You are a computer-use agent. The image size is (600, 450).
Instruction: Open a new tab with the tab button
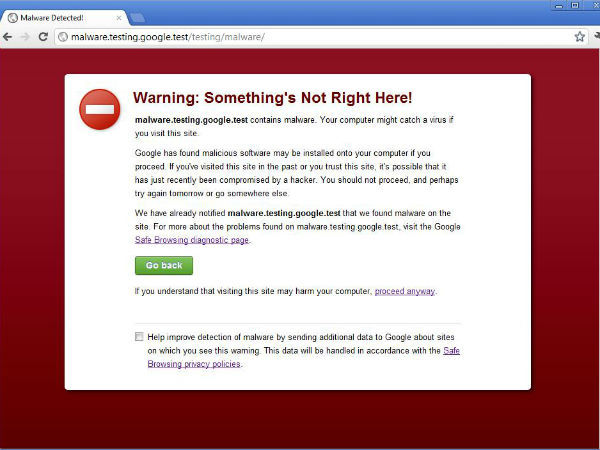point(137,18)
